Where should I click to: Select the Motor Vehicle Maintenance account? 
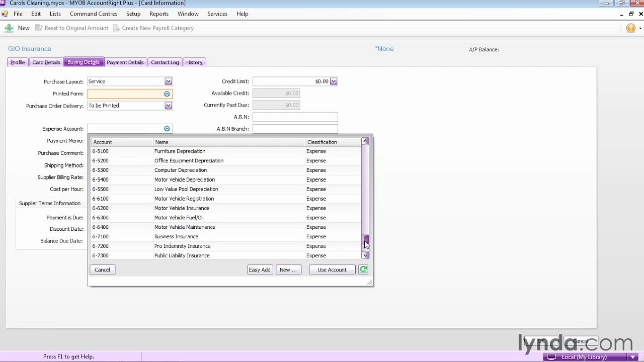(x=226, y=227)
